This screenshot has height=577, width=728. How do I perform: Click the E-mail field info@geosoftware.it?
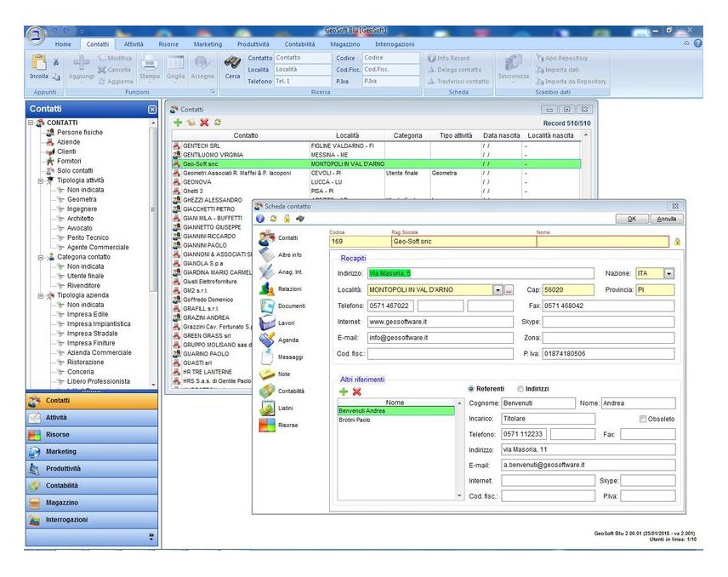[441, 338]
